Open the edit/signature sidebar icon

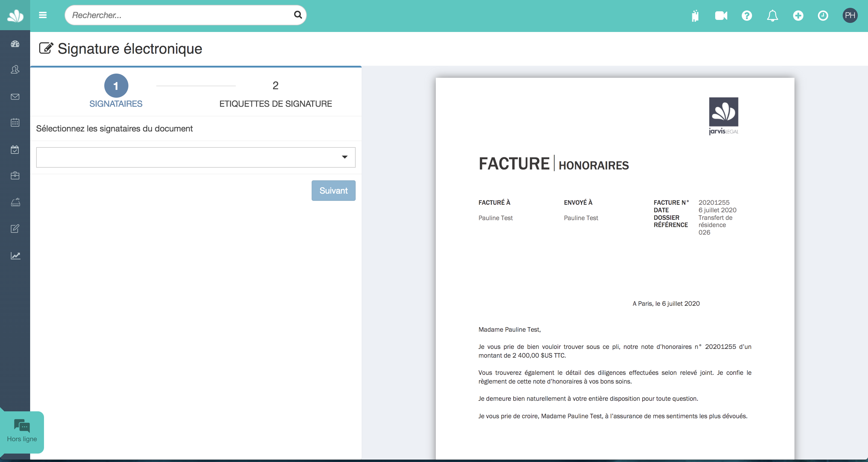coord(15,229)
